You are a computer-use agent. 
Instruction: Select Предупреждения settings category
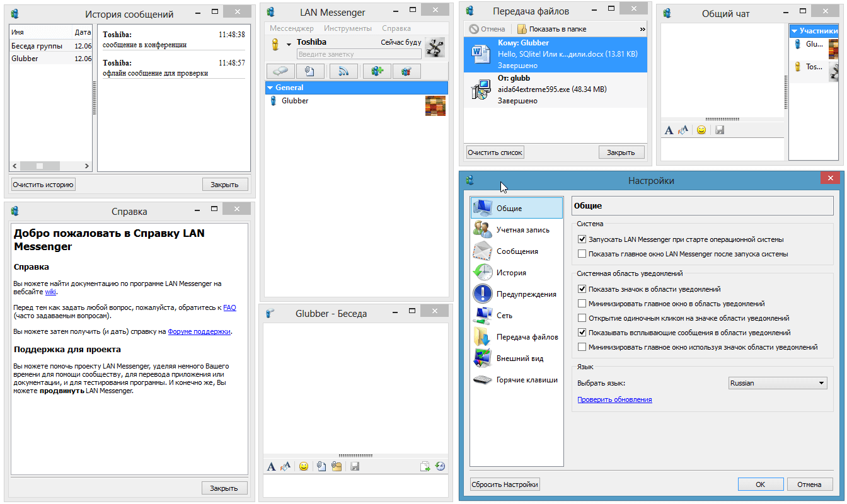coord(517,294)
